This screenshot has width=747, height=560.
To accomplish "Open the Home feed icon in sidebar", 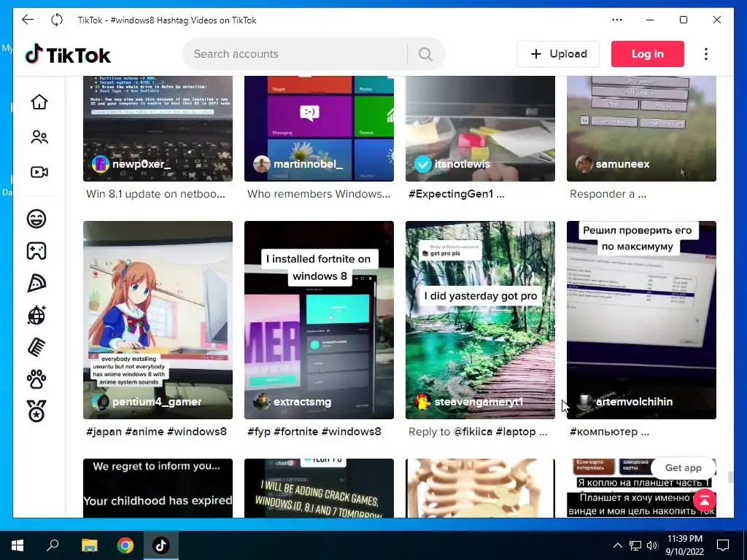I will (x=39, y=102).
